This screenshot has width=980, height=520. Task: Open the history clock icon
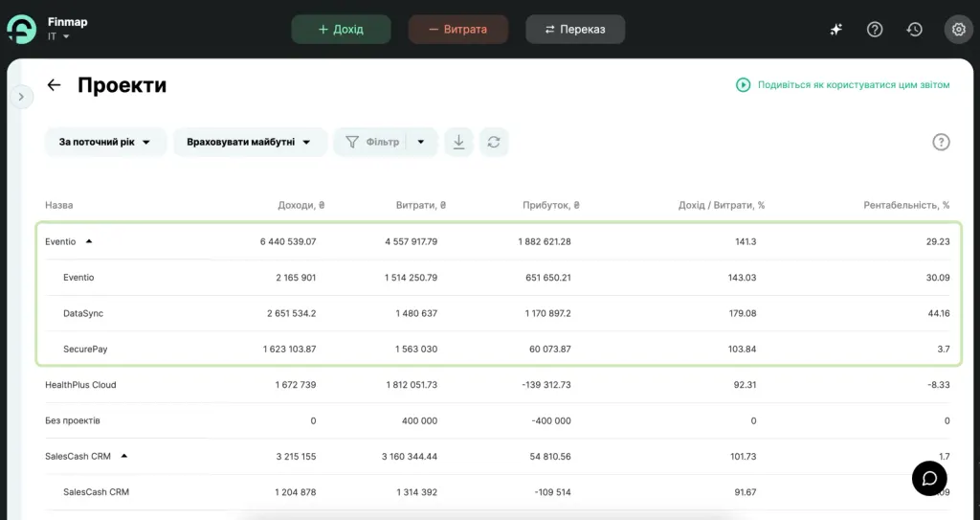pos(914,30)
